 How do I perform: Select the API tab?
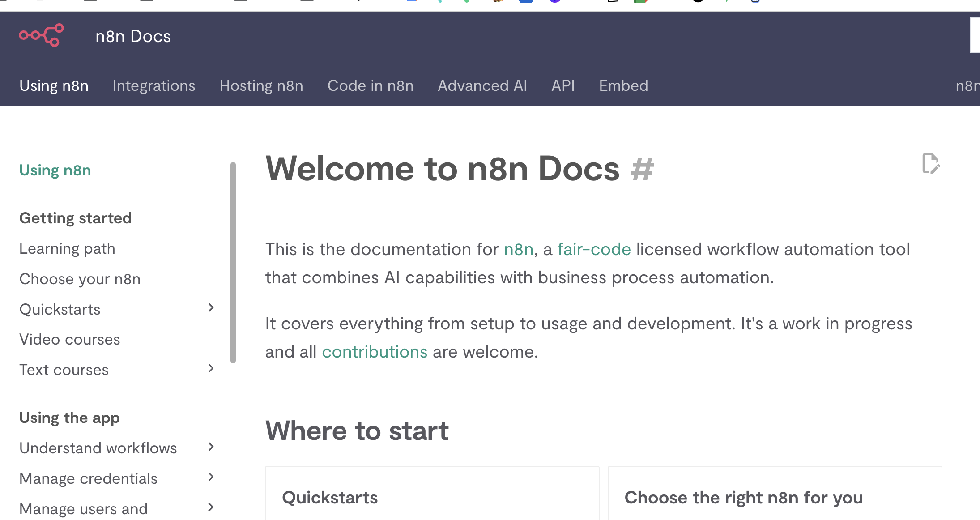click(563, 85)
